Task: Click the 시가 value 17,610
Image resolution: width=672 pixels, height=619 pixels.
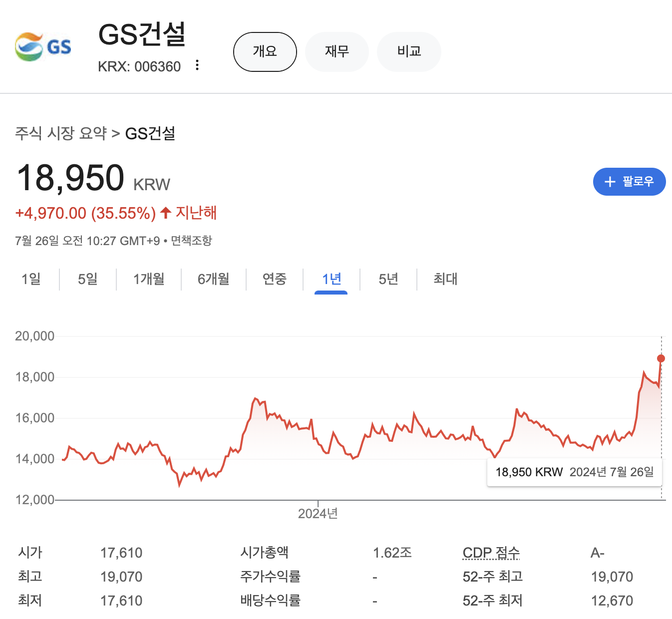Action: coord(121,553)
